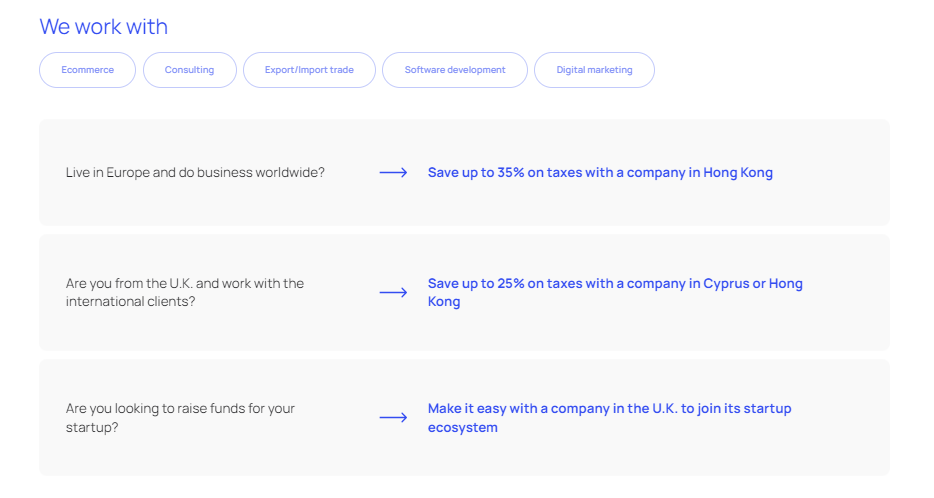The height and width of the screenshot is (498, 934).
Task: Click "international clients?" on the question's second line
Action: pos(130,302)
